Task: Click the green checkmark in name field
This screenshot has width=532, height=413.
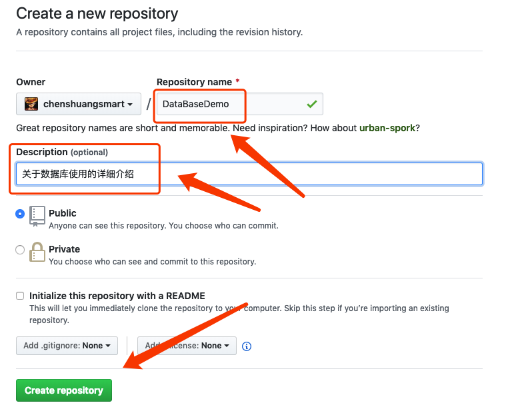Action: pos(312,104)
